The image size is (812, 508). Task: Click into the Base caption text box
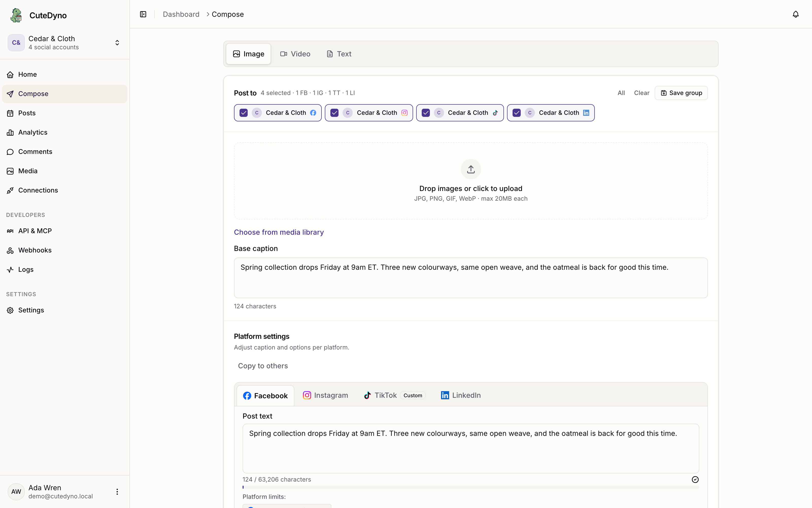tap(471, 278)
